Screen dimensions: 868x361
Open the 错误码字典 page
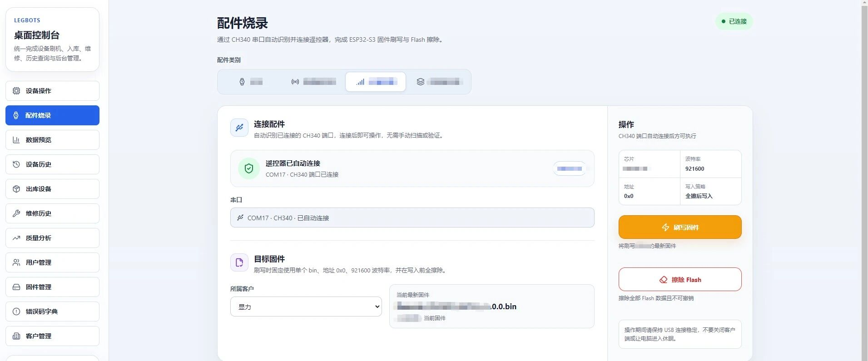pyautogui.click(x=52, y=312)
